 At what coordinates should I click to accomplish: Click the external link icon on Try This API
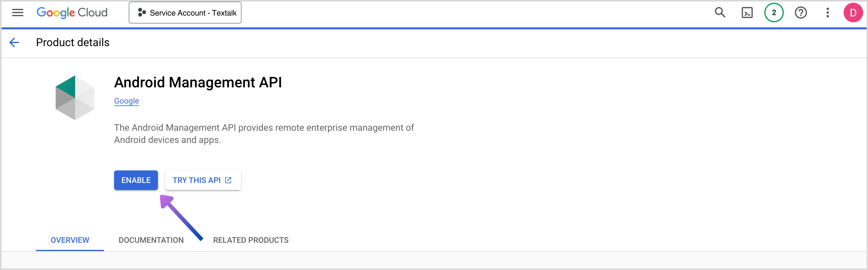coord(228,180)
